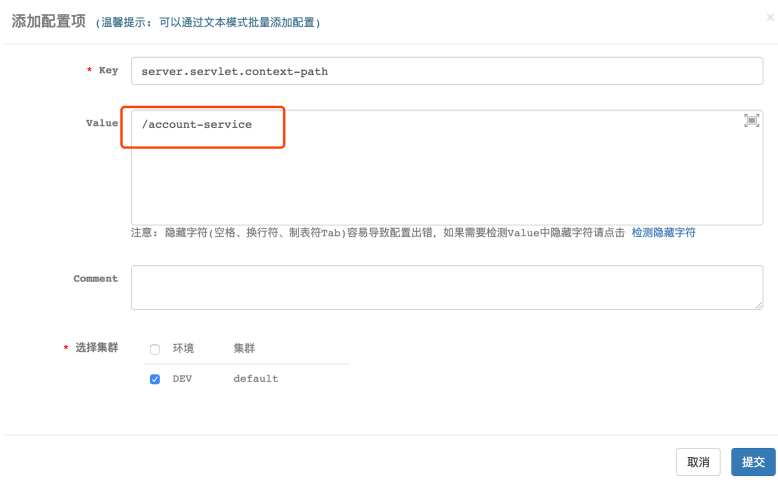This screenshot has height=488, width=778.
Task: Click inside the Value textarea
Action: pyautogui.click(x=447, y=168)
